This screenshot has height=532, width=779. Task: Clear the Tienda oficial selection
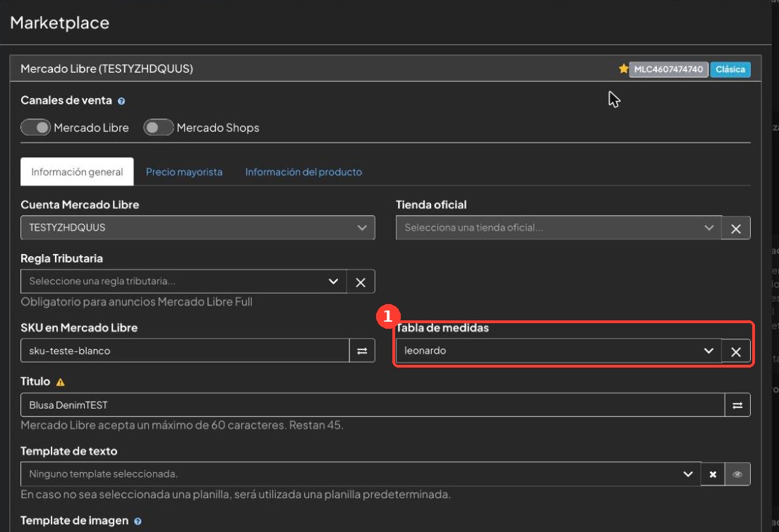[x=736, y=228]
